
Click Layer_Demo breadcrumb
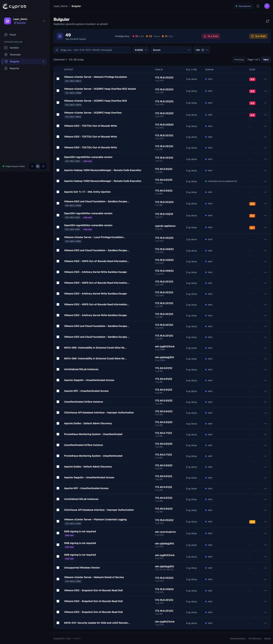(60, 6)
